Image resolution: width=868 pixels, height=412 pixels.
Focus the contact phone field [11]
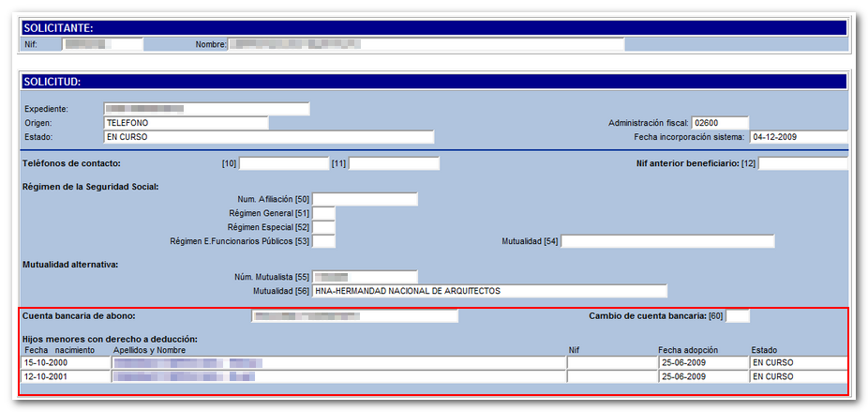pyautogui.click(x=393, y=164)
